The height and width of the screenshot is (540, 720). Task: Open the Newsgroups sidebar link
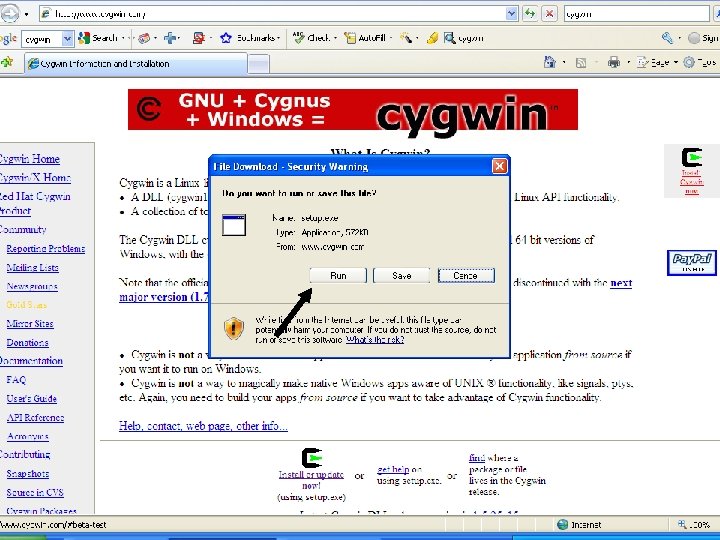(x=32, y=287)
